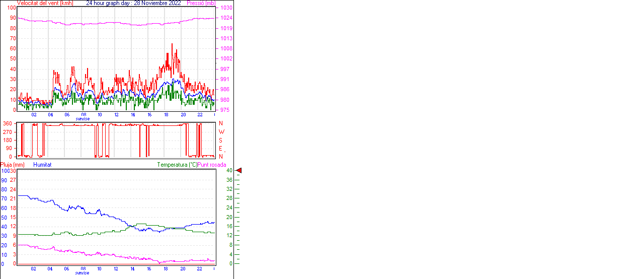
Task: Click the 'Punt rosada' legend label
Action: [x=212, y=165]
